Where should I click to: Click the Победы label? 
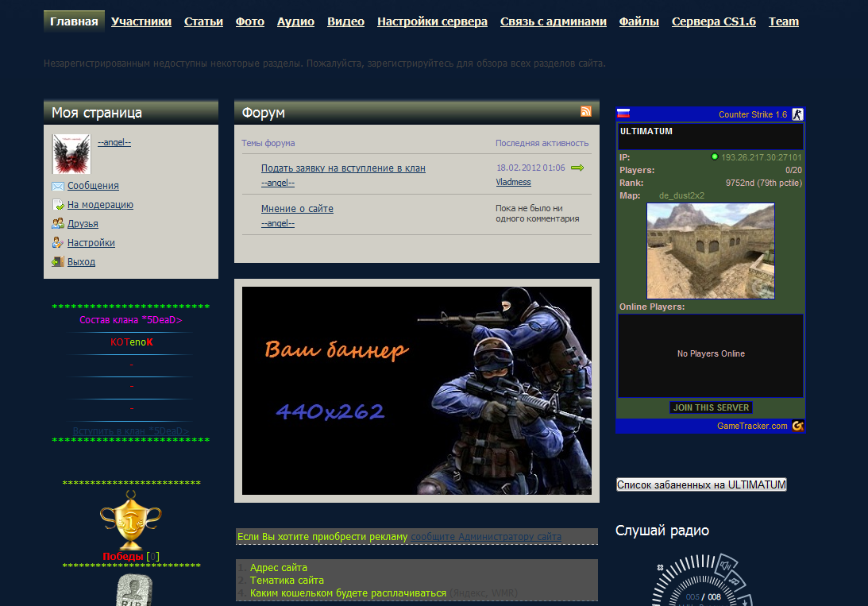click(x=123, y=556)
